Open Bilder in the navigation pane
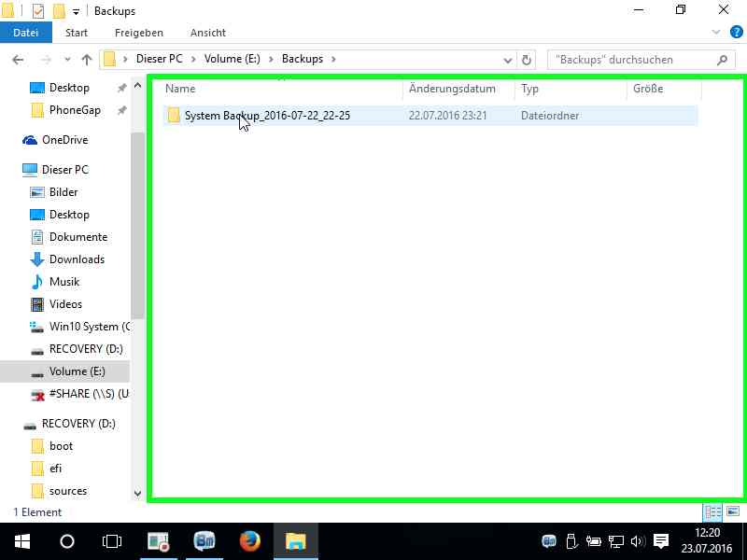 click(63, 192)
